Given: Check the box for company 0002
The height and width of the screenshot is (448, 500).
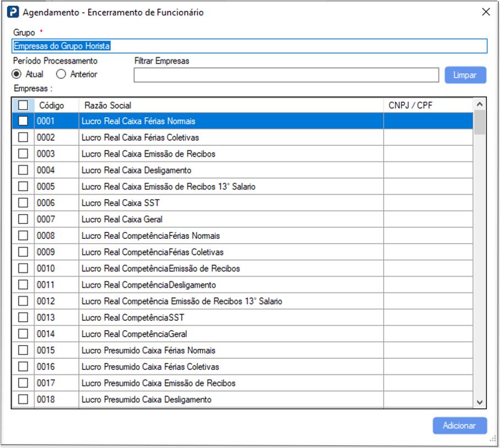Looking at the screenshot, I should (x=23, y=138).
